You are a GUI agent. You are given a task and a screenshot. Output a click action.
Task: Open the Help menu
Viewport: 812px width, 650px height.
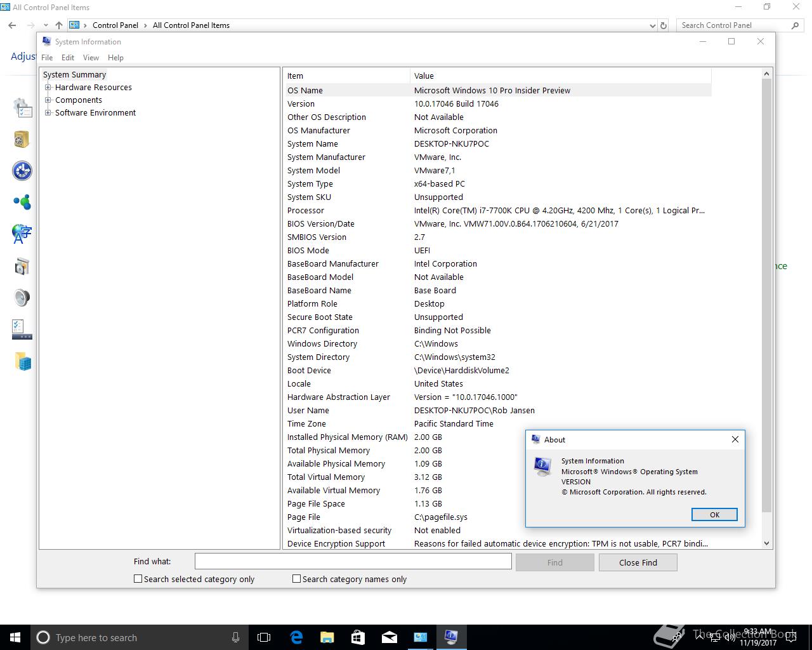pos(115,58)
